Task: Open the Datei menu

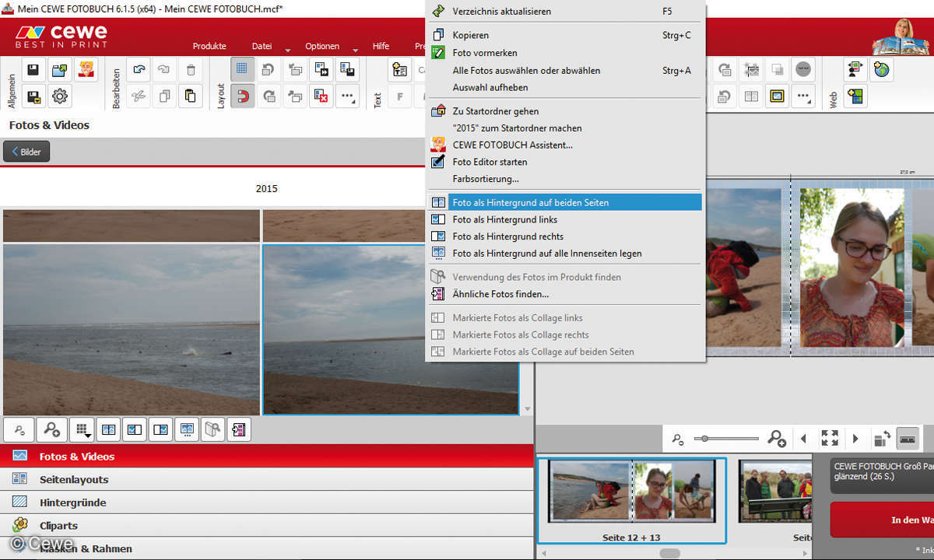Action: pyautogui.click(x=262, y=46)
